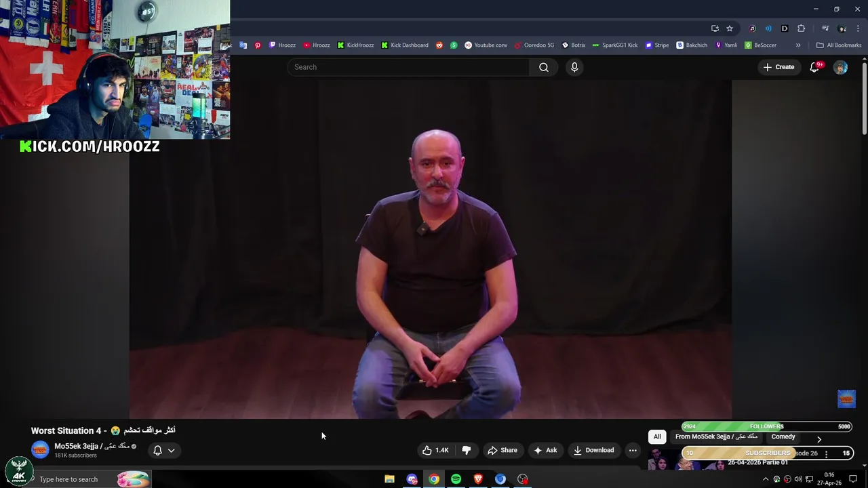Screen dimensions: 868x488
Task: Click the music note extension icon
Action: tap(752, 28)
